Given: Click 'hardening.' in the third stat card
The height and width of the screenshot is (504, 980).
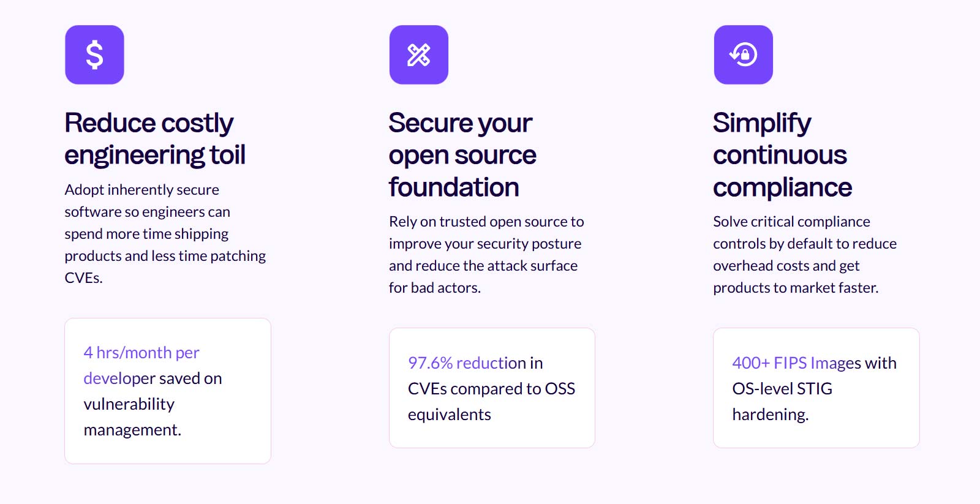Looking at the screenshot, I should tap(771, 415).
